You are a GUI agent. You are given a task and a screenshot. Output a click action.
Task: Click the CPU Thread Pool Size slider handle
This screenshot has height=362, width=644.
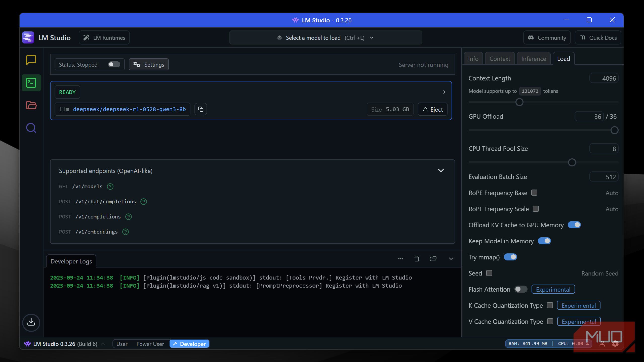pos(572,162)
